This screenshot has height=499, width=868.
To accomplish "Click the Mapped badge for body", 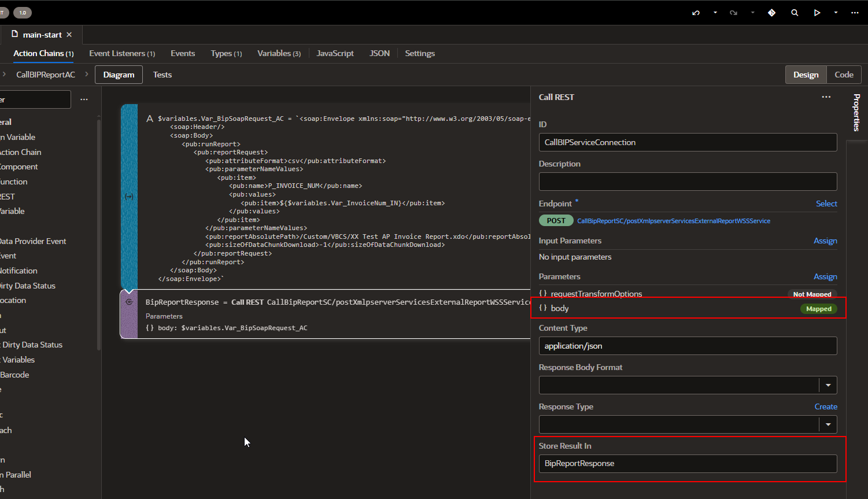I will 819,309.
